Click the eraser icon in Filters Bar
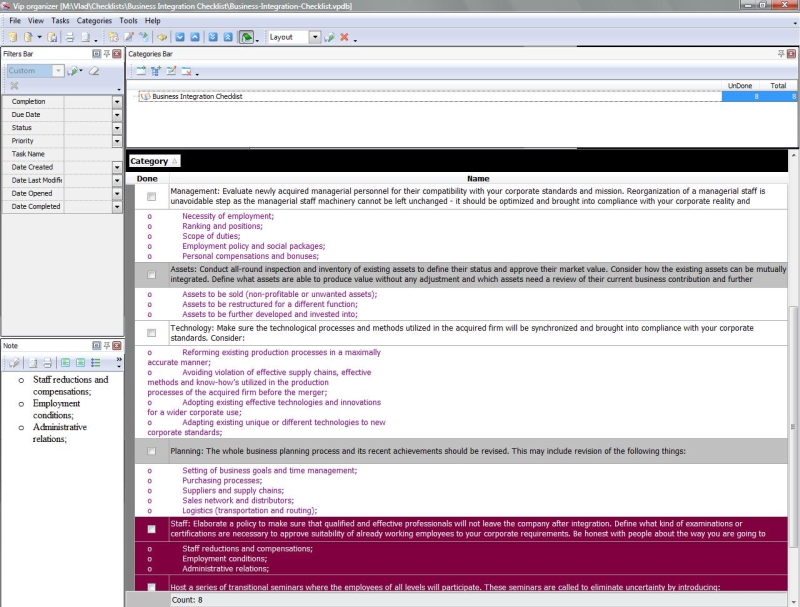This screenshot has height=607, width=800. tap(94, 71)
